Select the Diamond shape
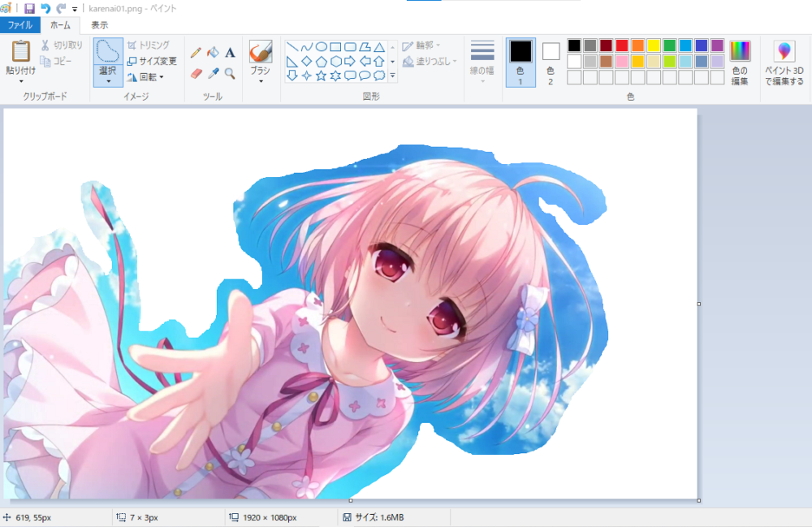 [x=307, y=62]
